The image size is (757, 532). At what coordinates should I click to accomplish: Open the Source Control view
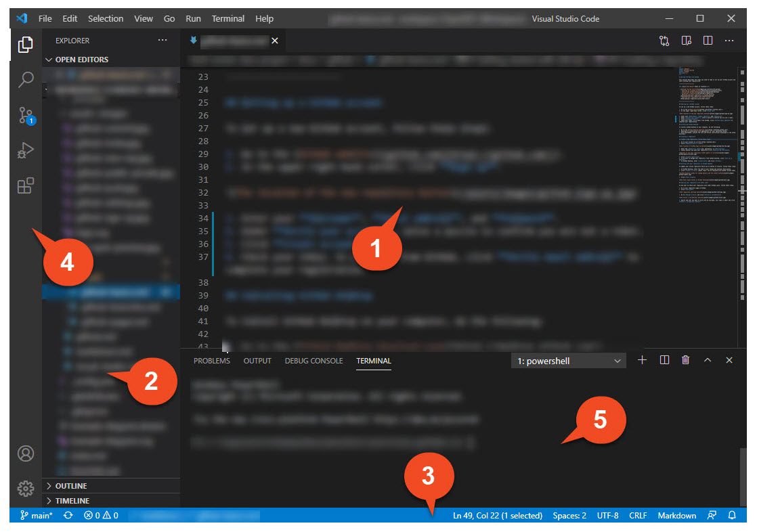tap(26, 116)
